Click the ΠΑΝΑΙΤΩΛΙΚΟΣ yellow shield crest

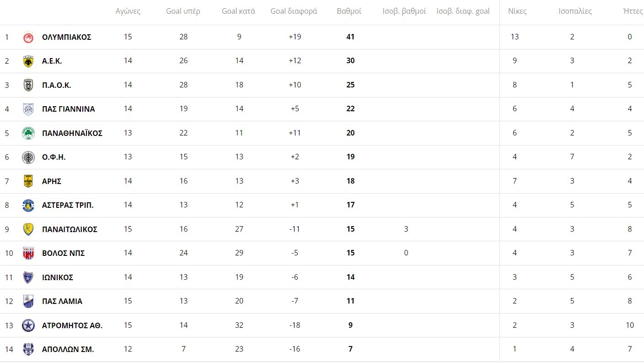click(28, 229)
